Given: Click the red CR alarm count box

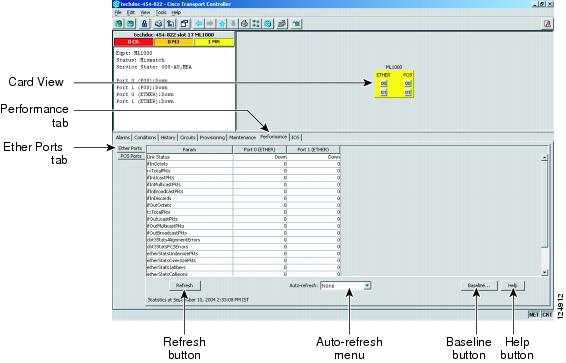Looking at the screenshot, I should point(133,42).
